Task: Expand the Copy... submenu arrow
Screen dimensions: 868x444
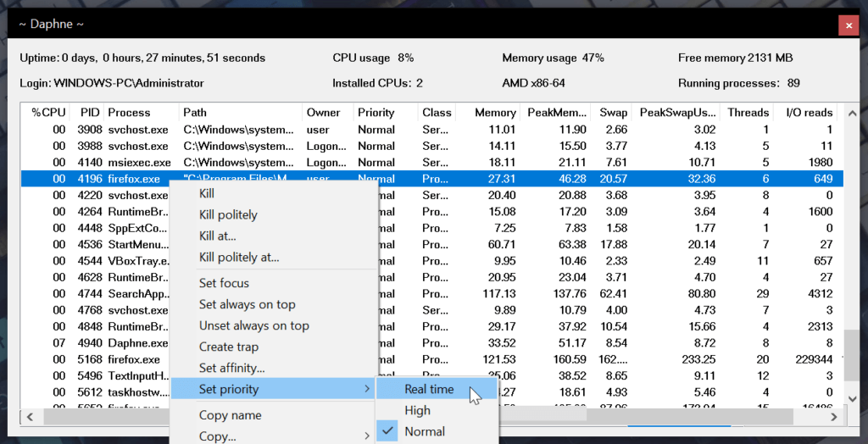Action: point(366,436)
